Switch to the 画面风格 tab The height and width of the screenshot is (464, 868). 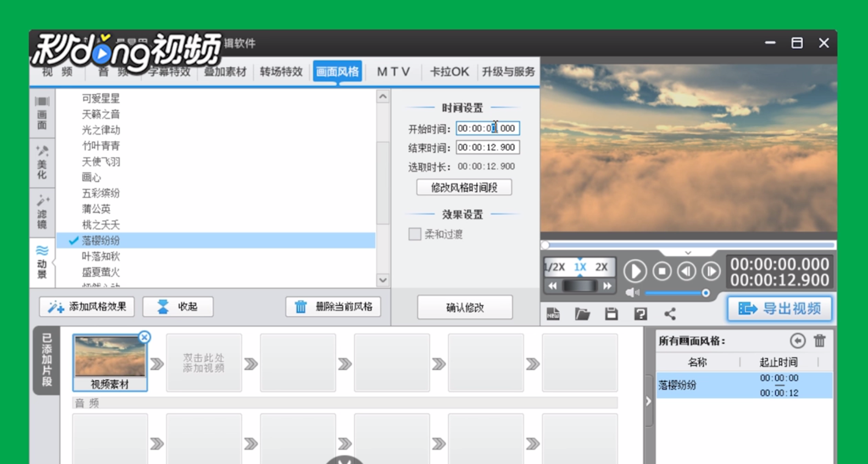[337, 72]
